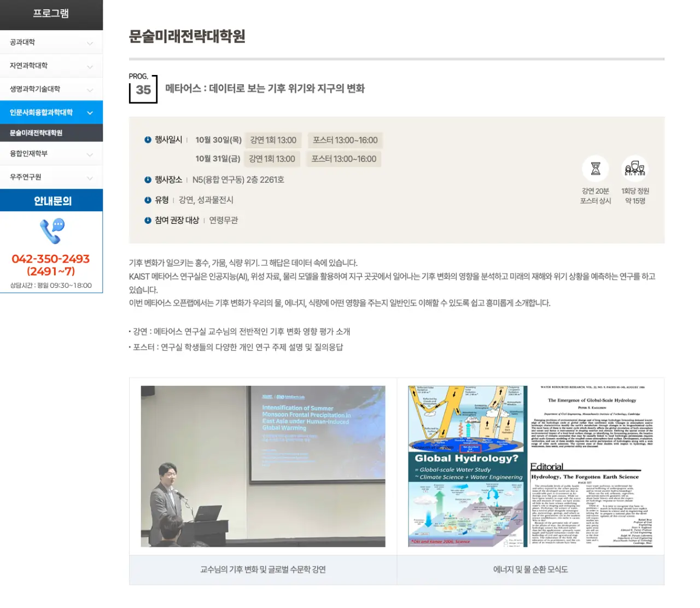Click the 042-350-2493 phone number

tap(51, 259)
